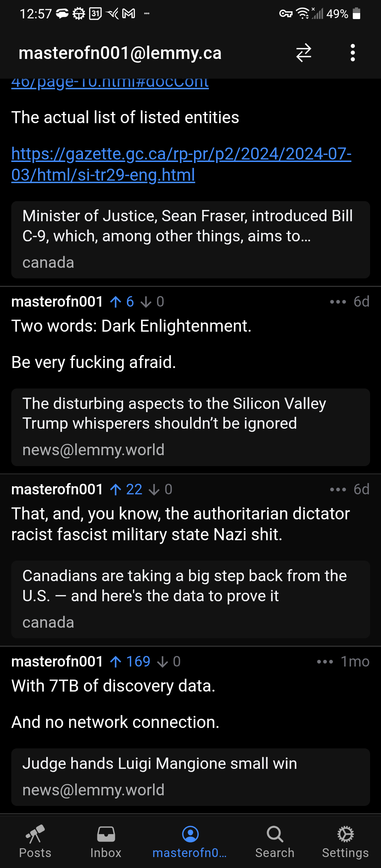The height and width of the screenshot is (868, 381).
Task: Tap the account switch arrows icon
Action: click(x=303, y=53)
